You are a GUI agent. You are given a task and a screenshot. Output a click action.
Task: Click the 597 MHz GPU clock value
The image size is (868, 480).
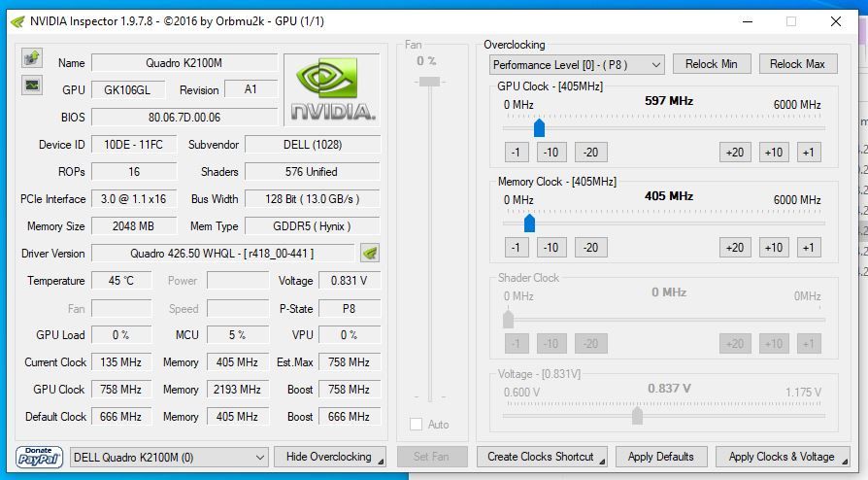669,101
